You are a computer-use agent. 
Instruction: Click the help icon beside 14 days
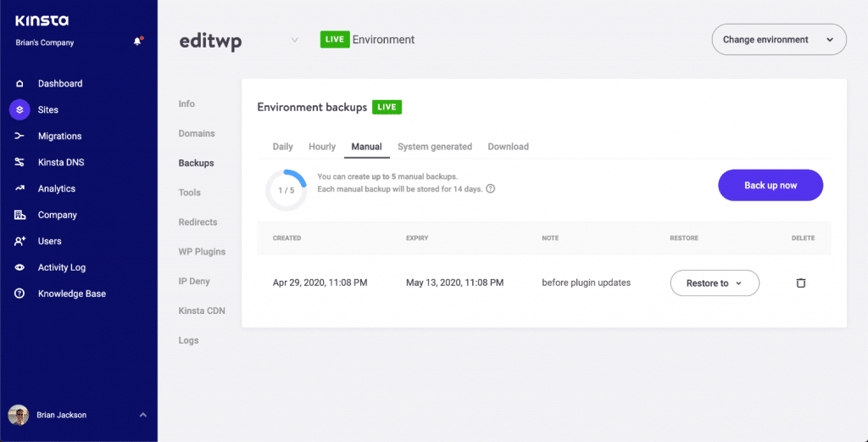pos(491,189)
